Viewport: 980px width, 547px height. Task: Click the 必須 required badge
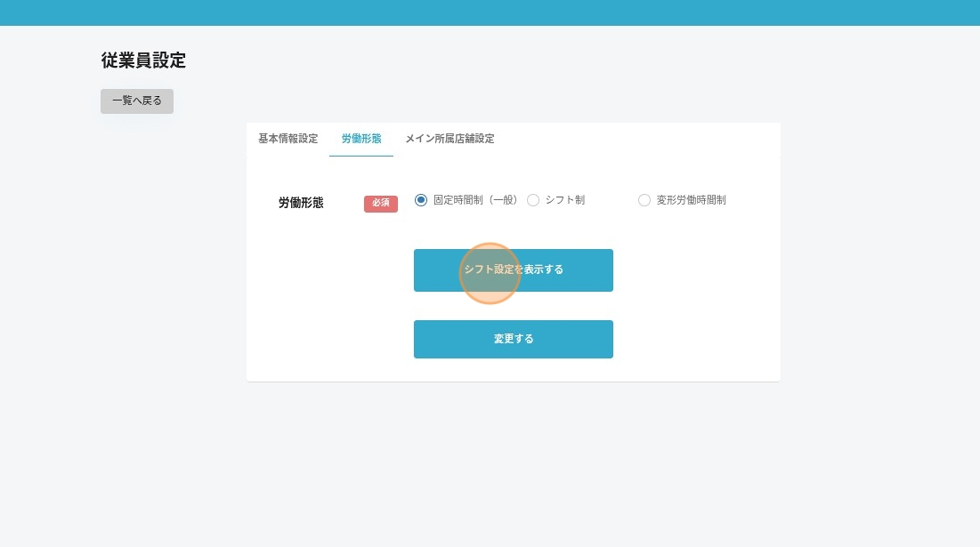(381, 204)
